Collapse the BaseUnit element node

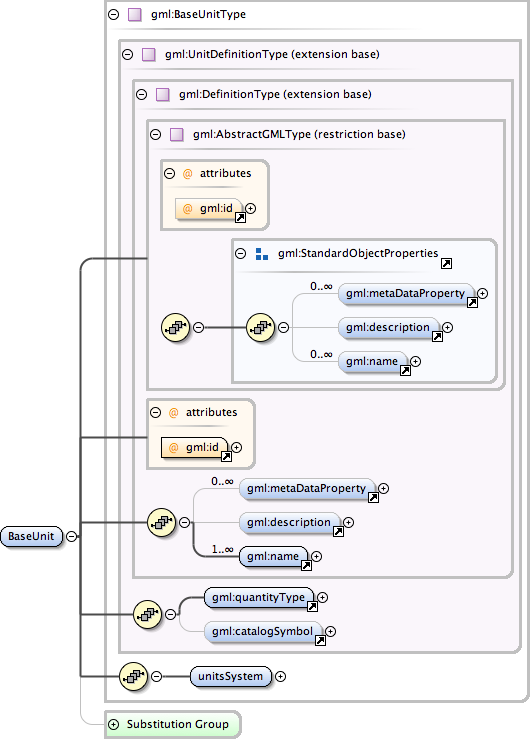point(71,536)
